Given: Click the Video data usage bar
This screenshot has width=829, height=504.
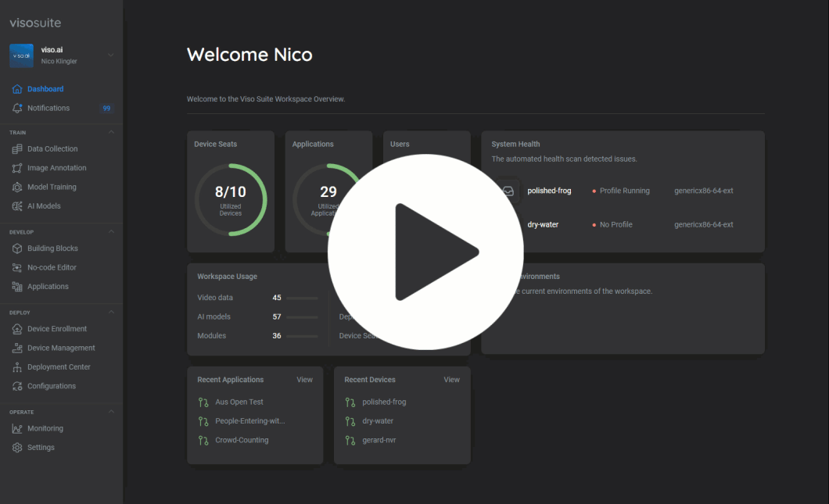Looking at the screenshot, I should pyautogui.click(x=302, y=298).
